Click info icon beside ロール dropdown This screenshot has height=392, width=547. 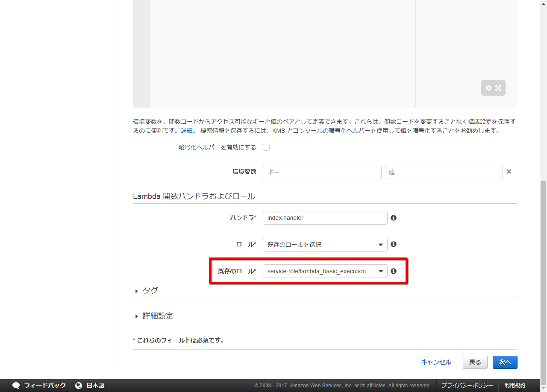click(394, 244)
